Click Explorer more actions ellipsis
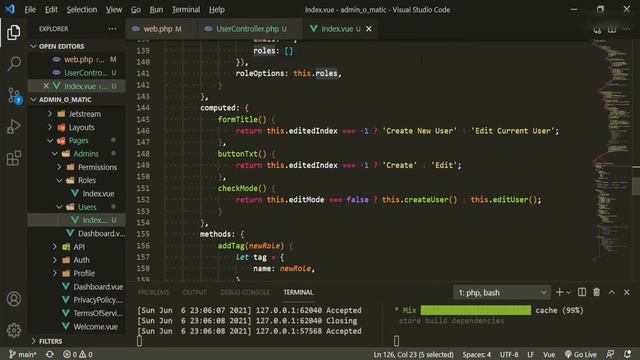The image size is (640, 360). click(112, 29)
